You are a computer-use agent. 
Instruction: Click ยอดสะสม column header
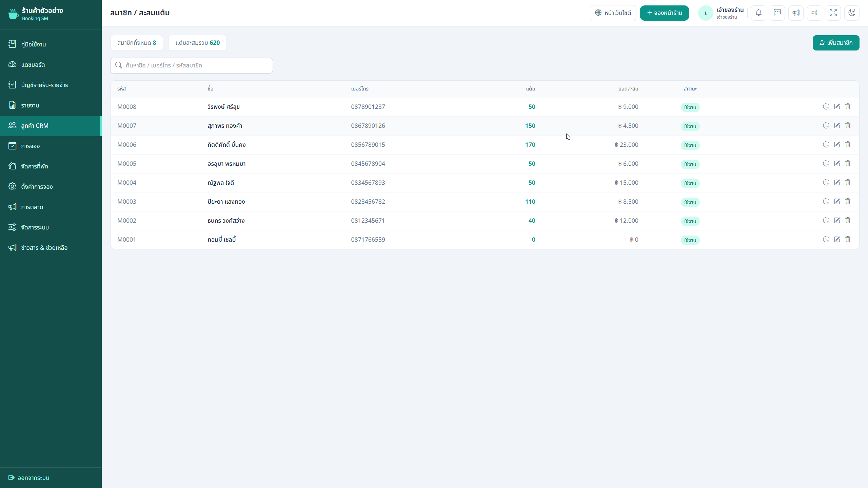pos(628,89)
